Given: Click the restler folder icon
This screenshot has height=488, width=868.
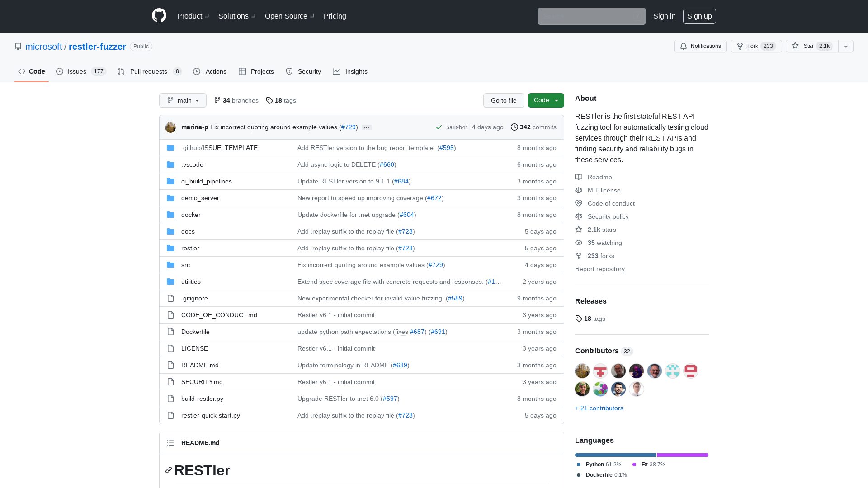Looking at the screenshot, I should 170,248.
